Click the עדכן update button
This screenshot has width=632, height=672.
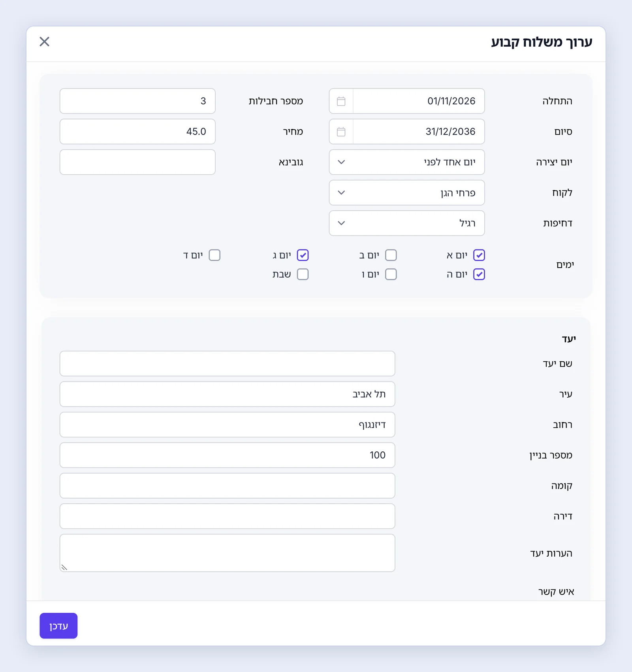click(58, 626)
